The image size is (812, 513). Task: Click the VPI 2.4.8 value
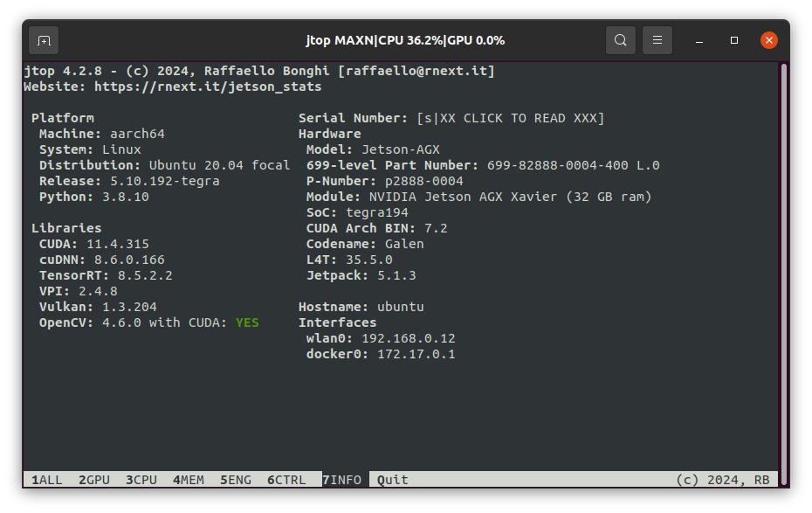pos(98,291)
